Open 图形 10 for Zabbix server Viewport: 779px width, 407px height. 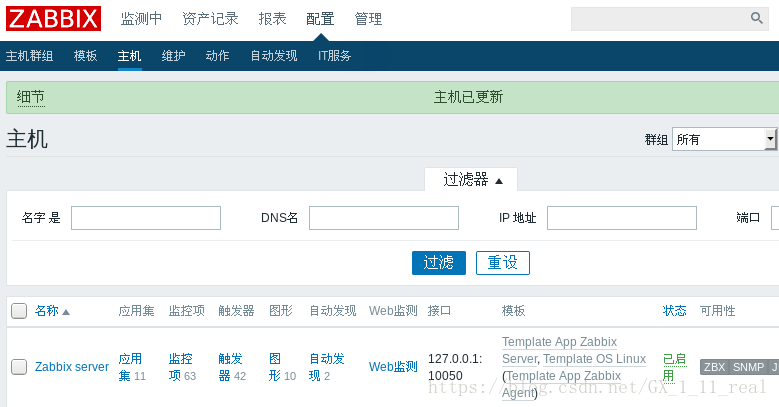(x=282, y=367)
